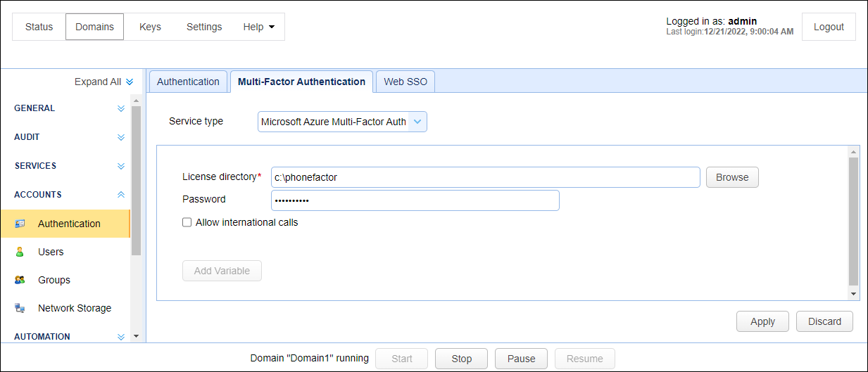Open the Settings menu
Image resolution: width=868 pixels, height=372 pixels.
204,27
